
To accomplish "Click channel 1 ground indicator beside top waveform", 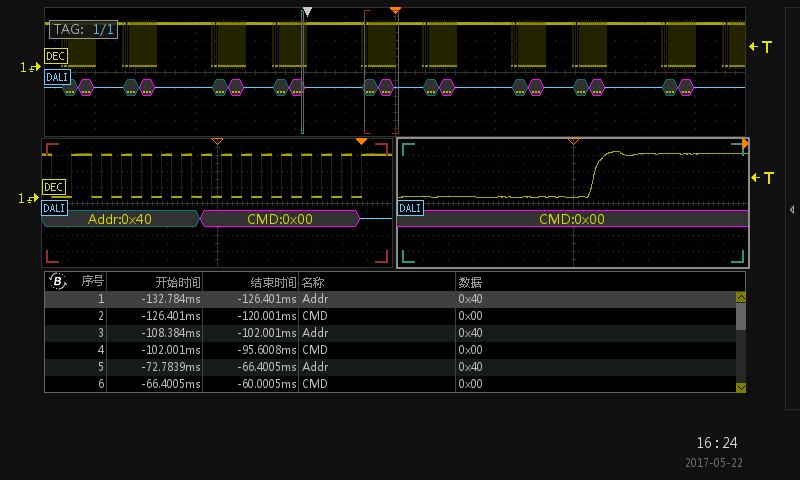I will coord(30,67).
